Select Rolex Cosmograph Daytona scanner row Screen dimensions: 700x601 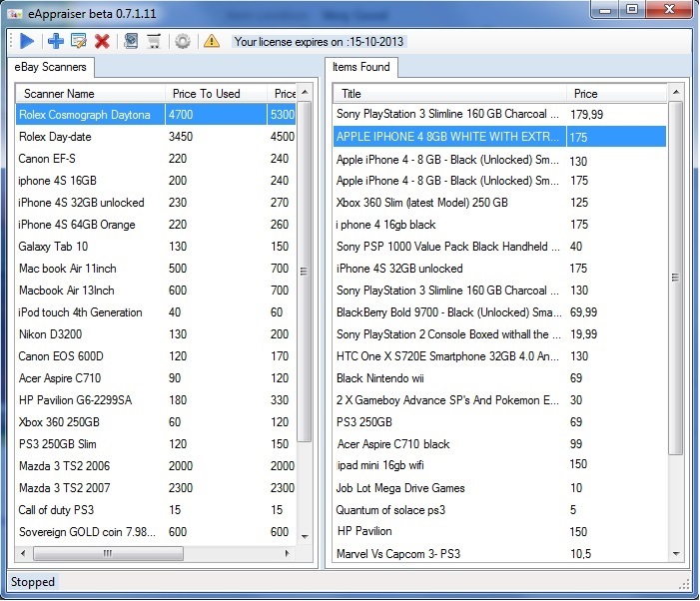click(x=156, y=115)
